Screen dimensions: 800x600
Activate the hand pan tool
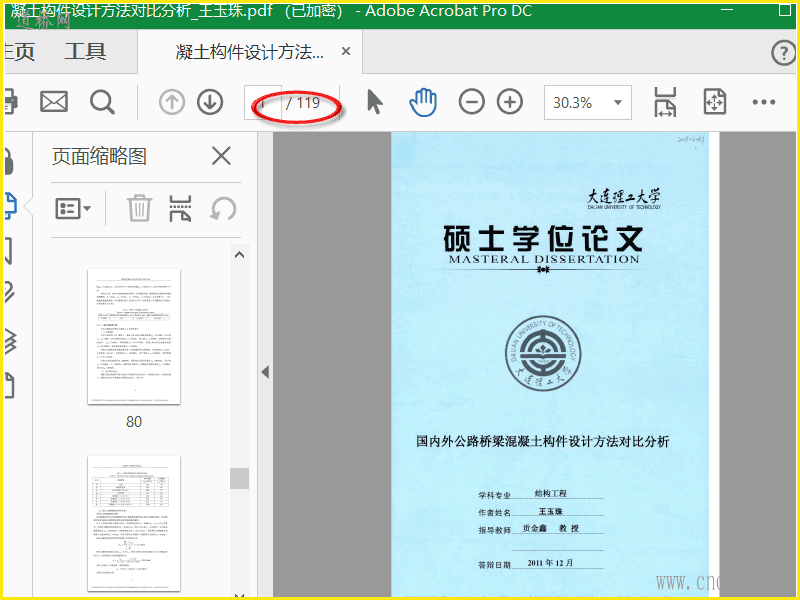click(423, 102)
